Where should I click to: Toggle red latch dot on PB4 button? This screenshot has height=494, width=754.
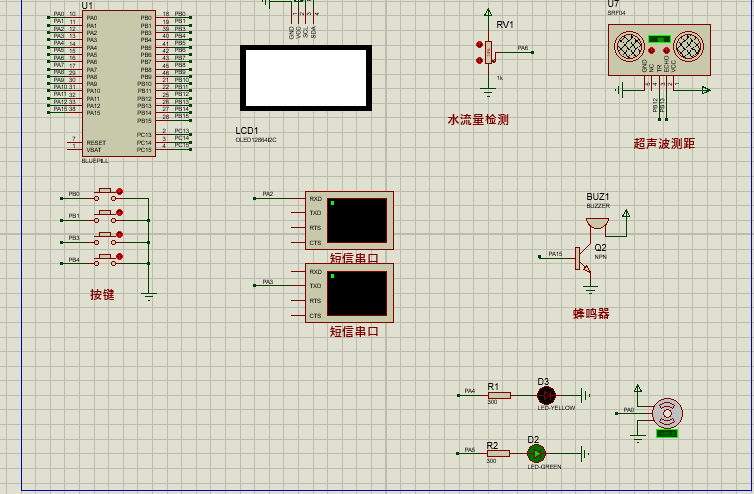click(x=120, y=256)
